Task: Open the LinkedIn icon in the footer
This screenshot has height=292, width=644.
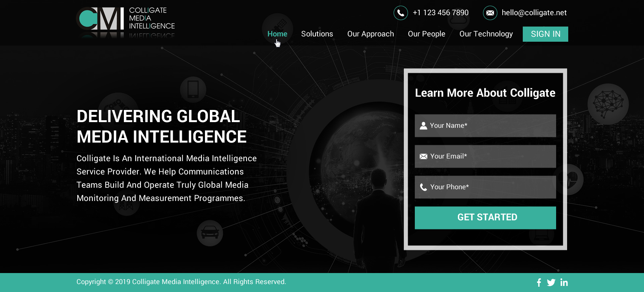Action: click(x=564, y=283)
